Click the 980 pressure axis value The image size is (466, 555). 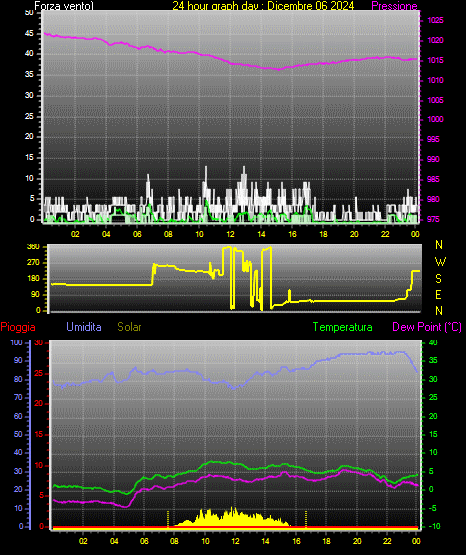click(x=433, y=199)
